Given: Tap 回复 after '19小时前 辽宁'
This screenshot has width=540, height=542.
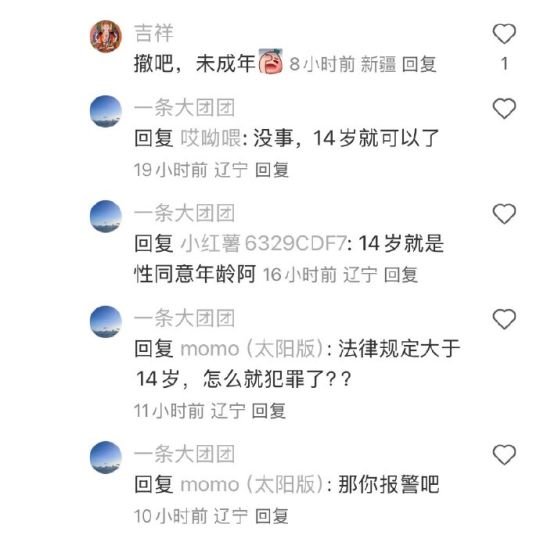Looking at the screenshot, I should click(272, 170).
